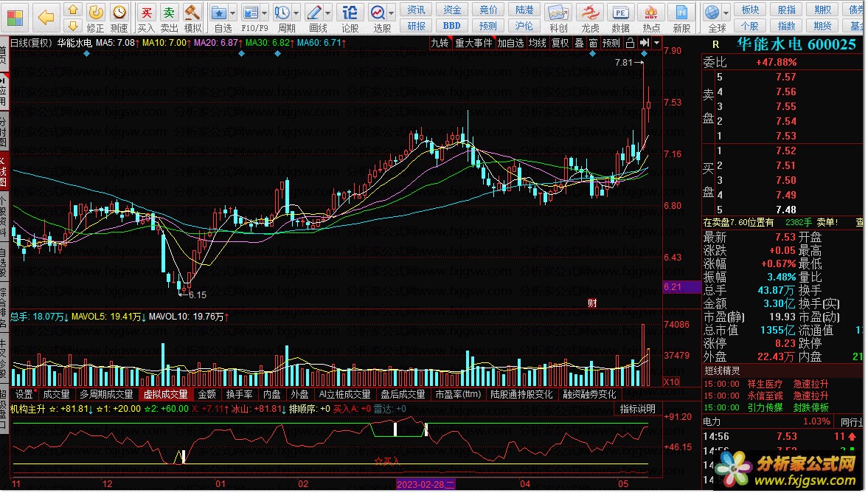
Task: Click the 陆港 button
Action: coord(524,10)
